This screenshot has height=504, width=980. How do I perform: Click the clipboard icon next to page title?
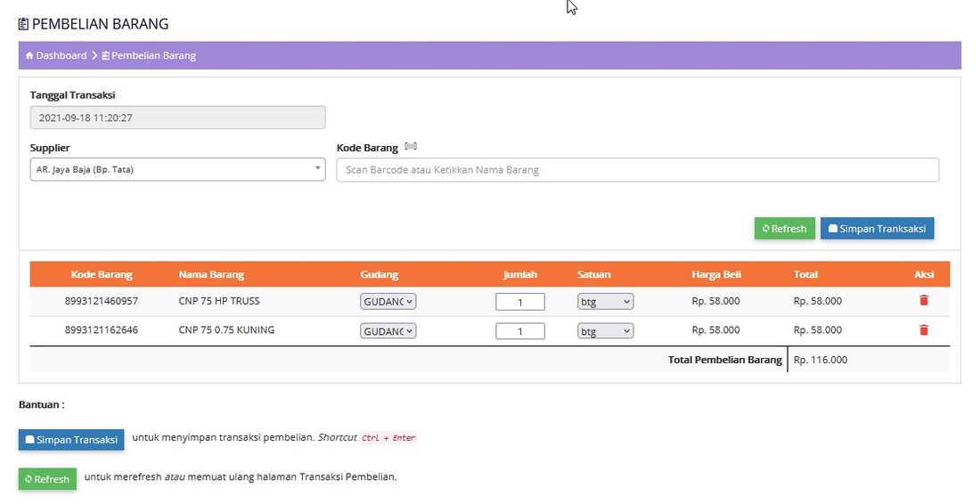tap(23, 24)
